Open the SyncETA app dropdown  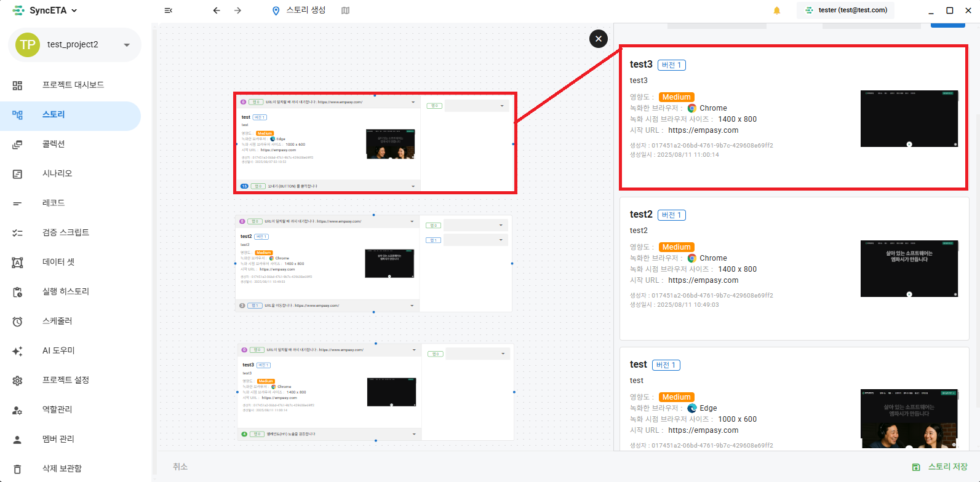click(74, 10)
